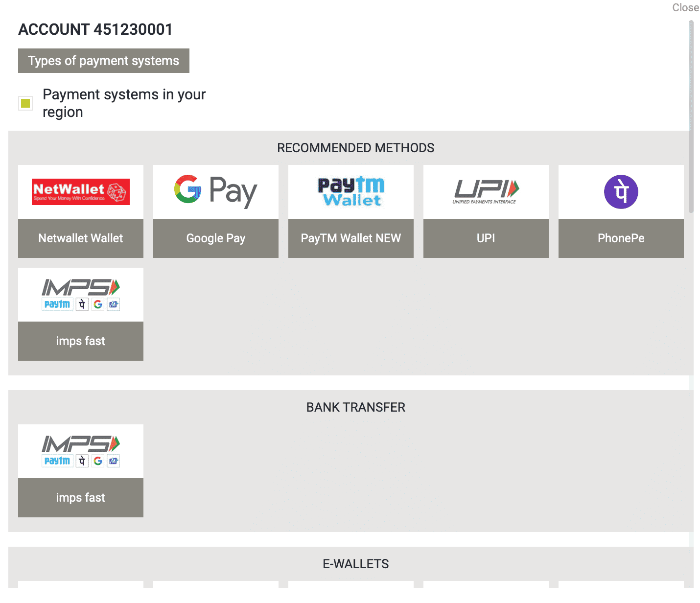Close the payment dialog via Close link
This screenshot has width=700, height=603.
[x=685, y=7]
